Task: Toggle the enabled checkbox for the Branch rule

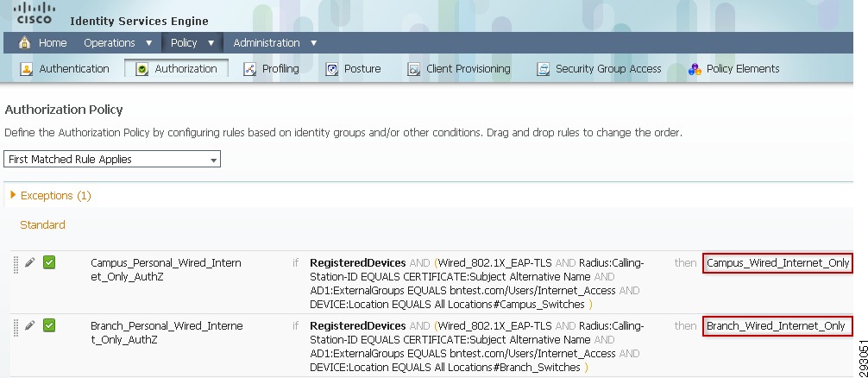Action: 49,325
